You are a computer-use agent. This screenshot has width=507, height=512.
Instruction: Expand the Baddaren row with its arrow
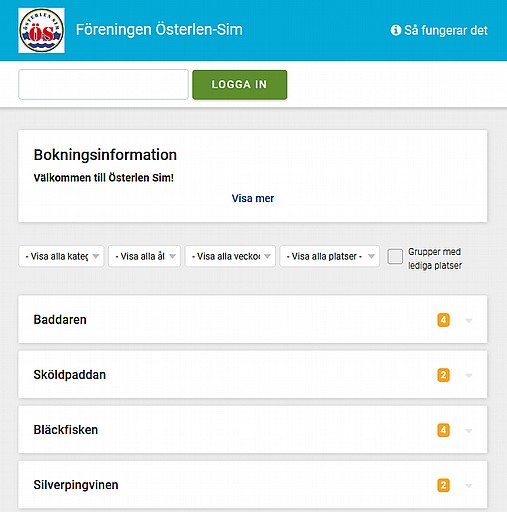point(469,320)
